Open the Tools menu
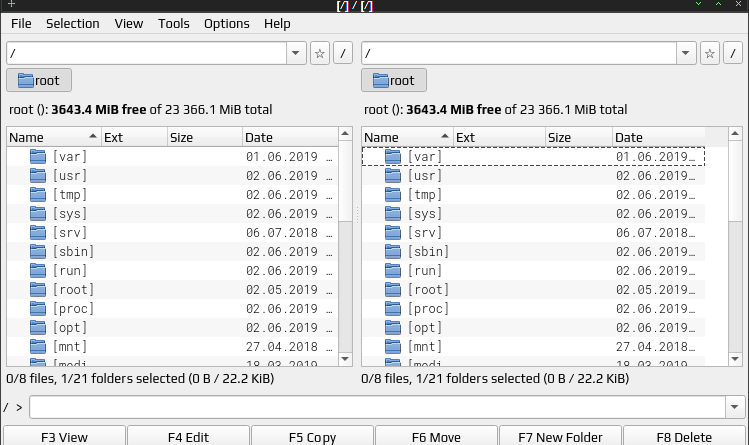Screen dimensions: 749x445 tap(174, 23)
